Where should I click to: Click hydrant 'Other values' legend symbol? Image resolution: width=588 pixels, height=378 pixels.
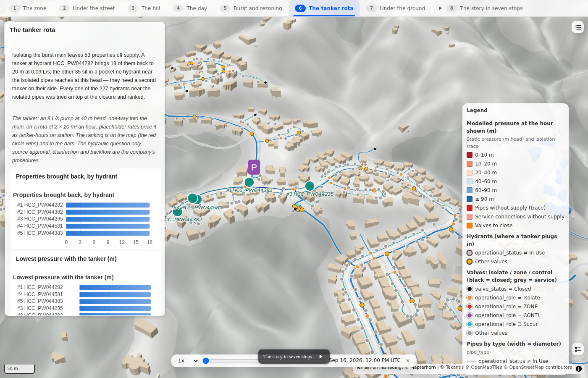tap(470, 262)
